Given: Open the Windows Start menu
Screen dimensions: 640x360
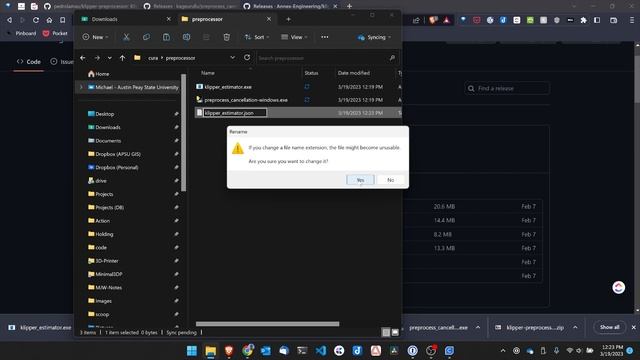Looking at the screenshot, I should 192,351.
